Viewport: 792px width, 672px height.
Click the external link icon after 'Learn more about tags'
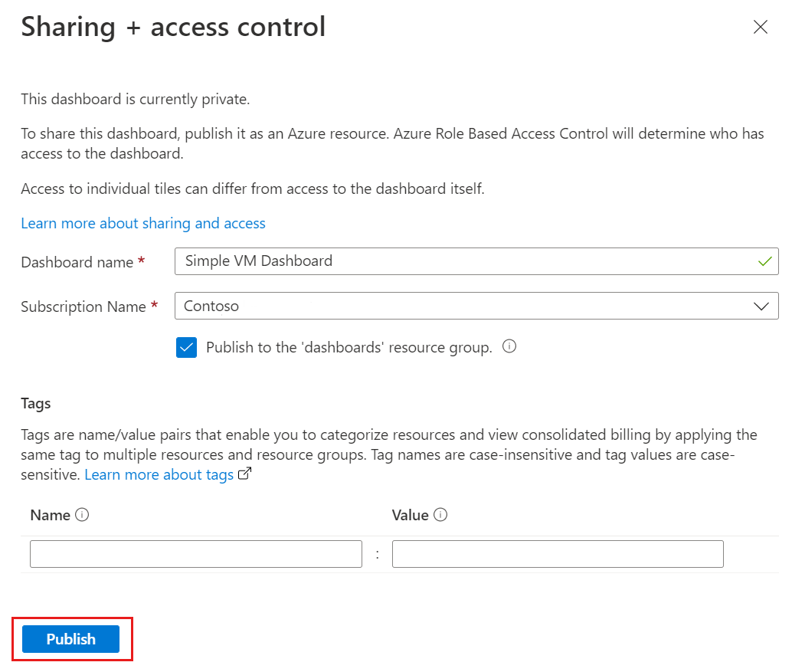[x=244, y=474]
